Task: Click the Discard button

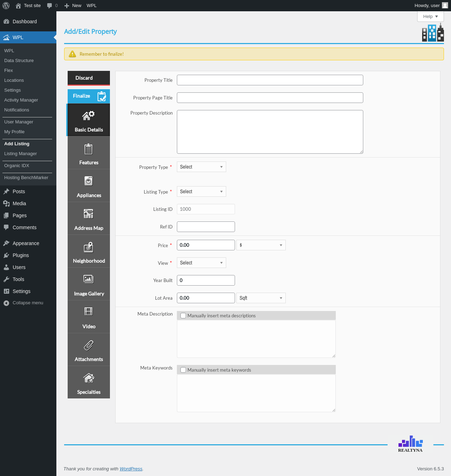Action: (89, 78)
